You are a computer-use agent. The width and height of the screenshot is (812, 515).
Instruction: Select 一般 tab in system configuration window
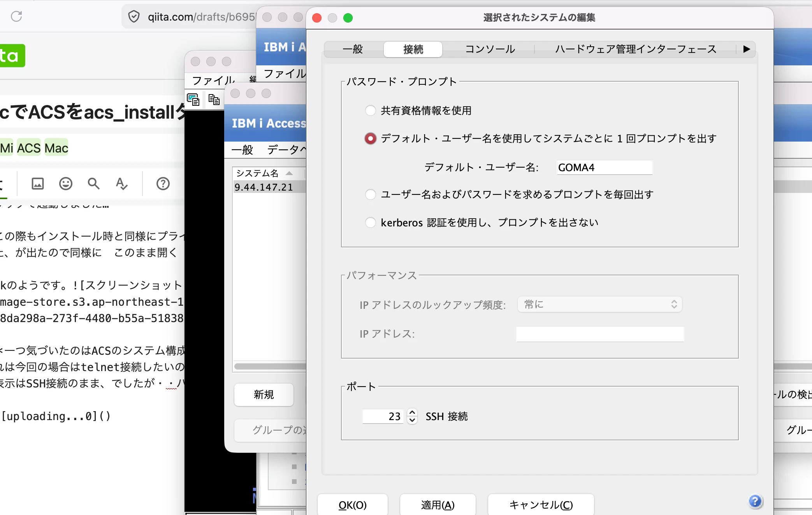click(x=242, y=150)
